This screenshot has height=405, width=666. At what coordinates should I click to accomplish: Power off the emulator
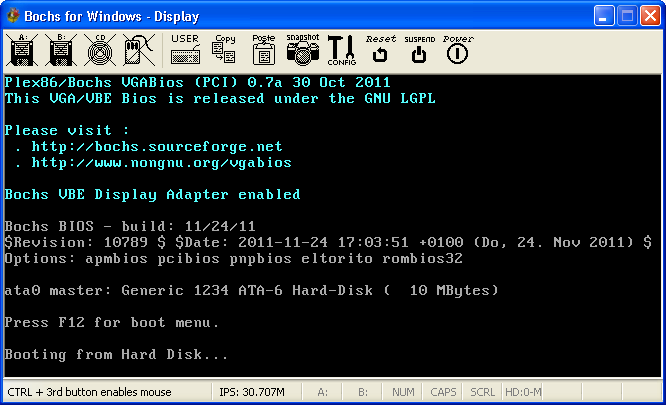458,50
